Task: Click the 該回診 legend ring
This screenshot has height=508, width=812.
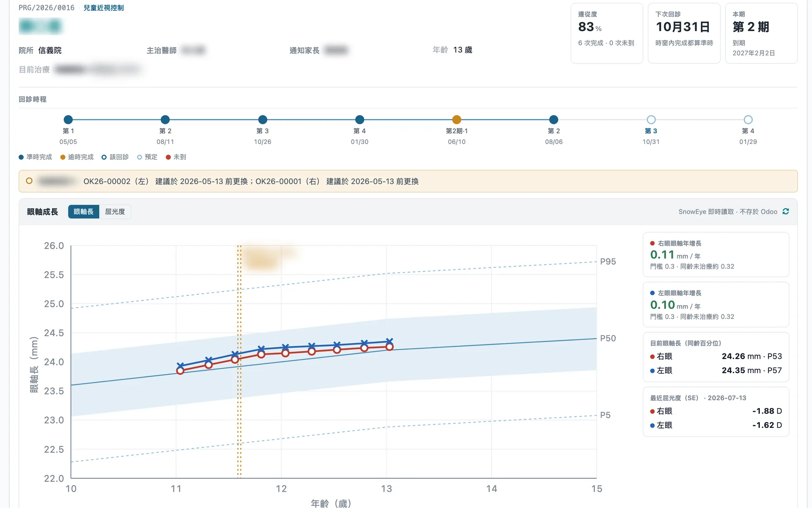Action: 104,157
